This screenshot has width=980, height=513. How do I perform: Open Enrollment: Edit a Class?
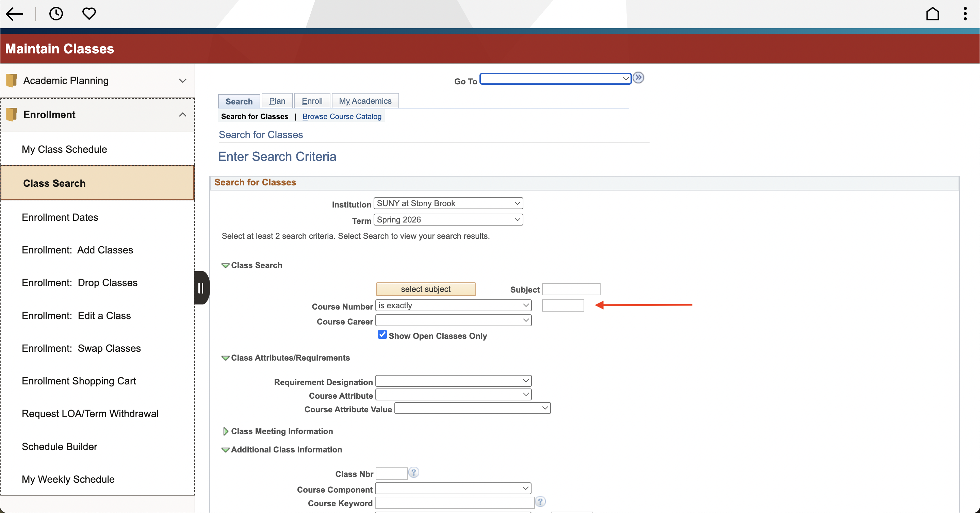97,316
